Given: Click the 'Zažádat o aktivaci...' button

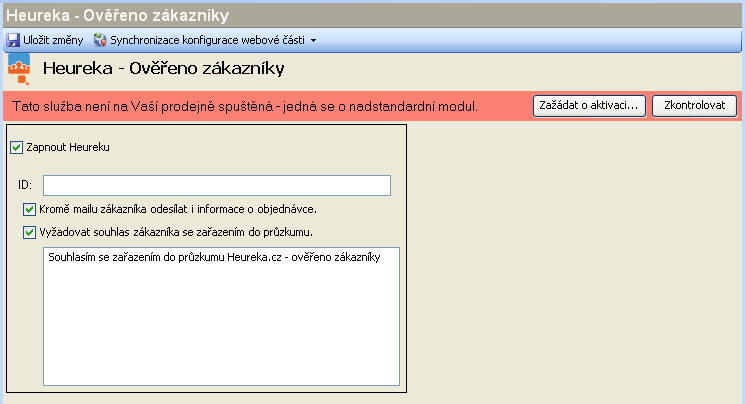Looking at the screenshot, I should click(589, 106).
